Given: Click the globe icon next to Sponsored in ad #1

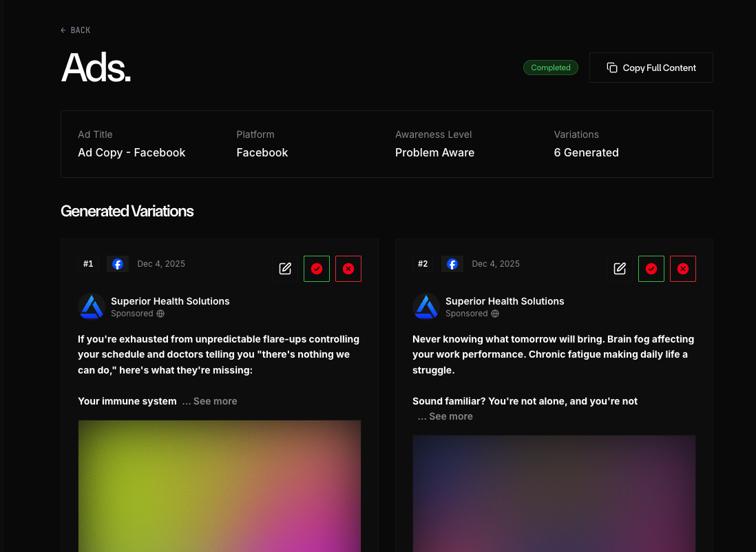Looking at the screenshot, I should click(160, 314).
